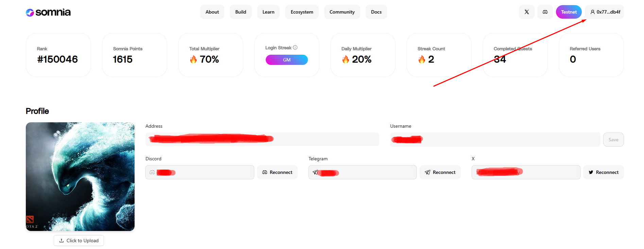Image resolution: width=644 pixels, height=249 pixels.
Task: Open the Learn menu
Action: click(268, 12)
